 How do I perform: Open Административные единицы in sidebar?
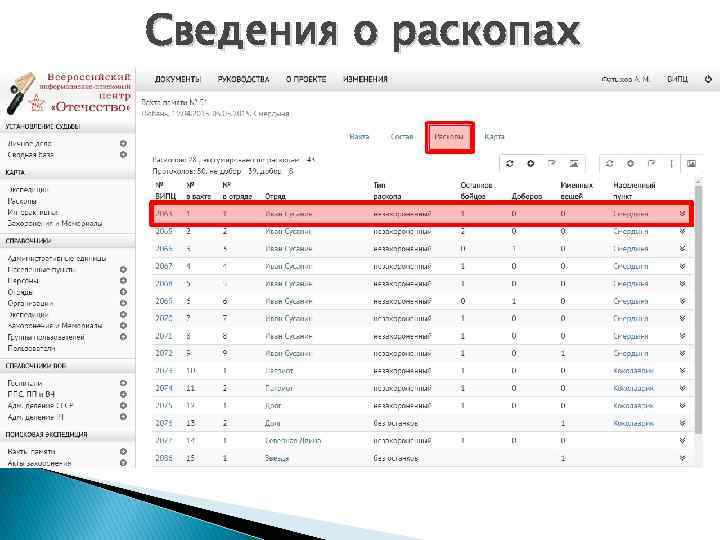pos(57,259)
